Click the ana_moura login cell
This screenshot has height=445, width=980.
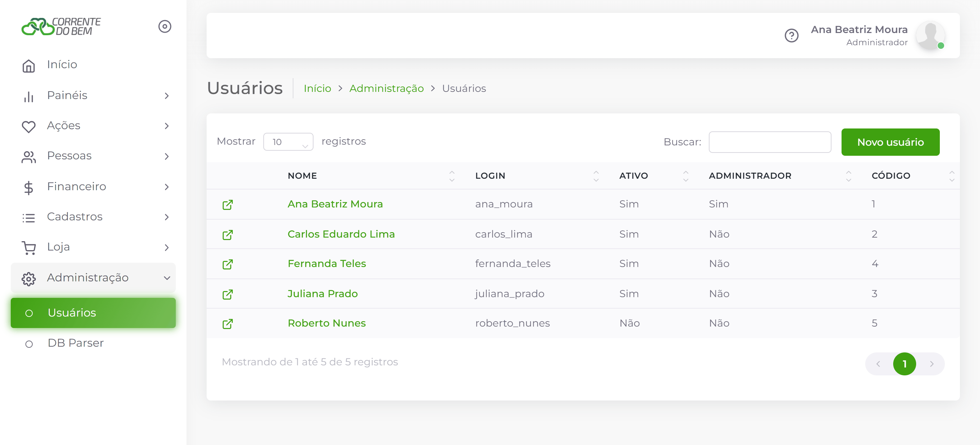click(504, 205)
